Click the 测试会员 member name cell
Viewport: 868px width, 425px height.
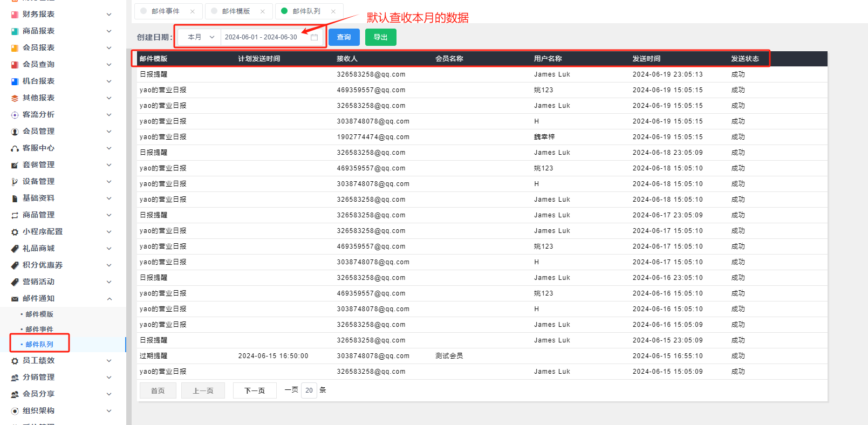449,356
